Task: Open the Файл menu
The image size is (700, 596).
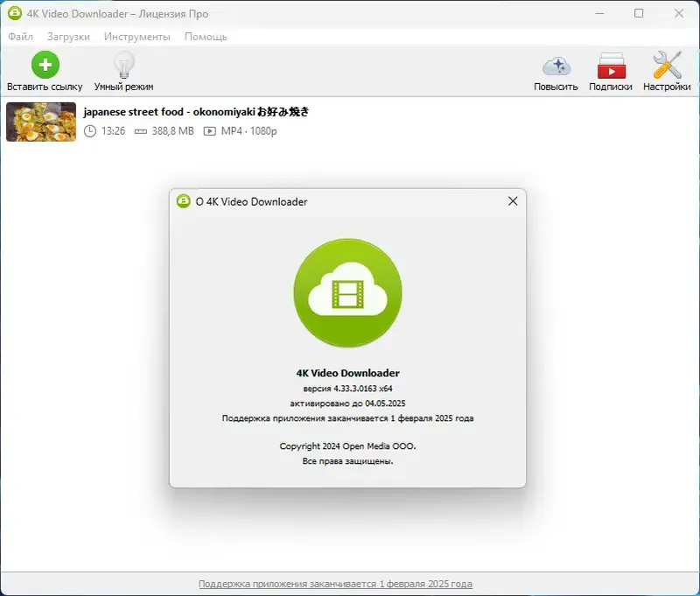Action: tap(20, 37)
